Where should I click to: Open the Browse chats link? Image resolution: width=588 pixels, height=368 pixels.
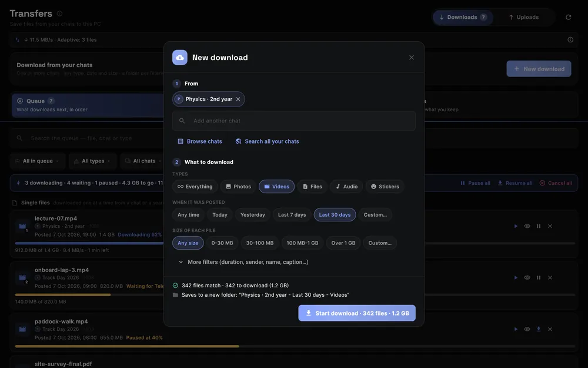pyautogui.click(x=200, y=141)
